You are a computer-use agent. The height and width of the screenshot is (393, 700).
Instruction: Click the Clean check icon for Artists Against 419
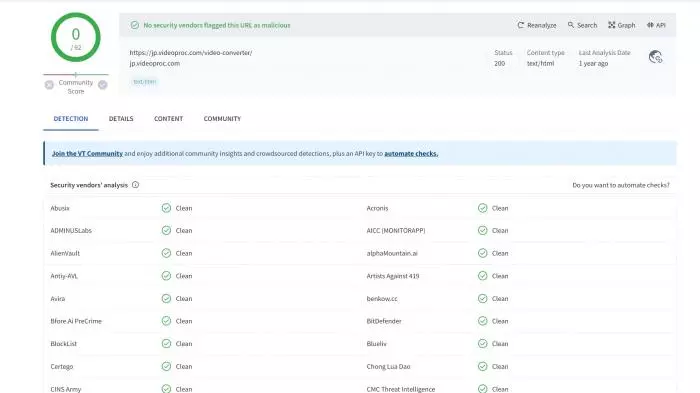[482, 276]
